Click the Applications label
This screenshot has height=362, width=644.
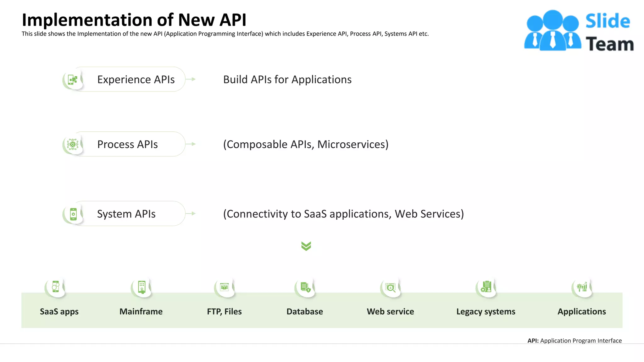click(x=582, y=312)
